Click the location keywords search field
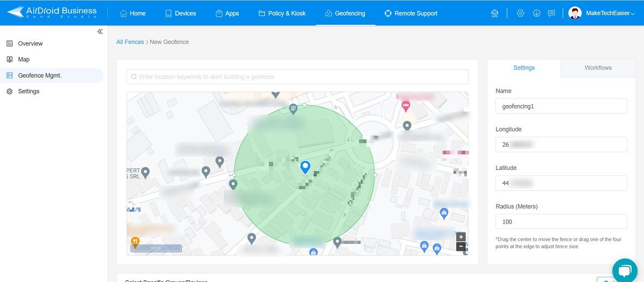 tap(297, 77)
